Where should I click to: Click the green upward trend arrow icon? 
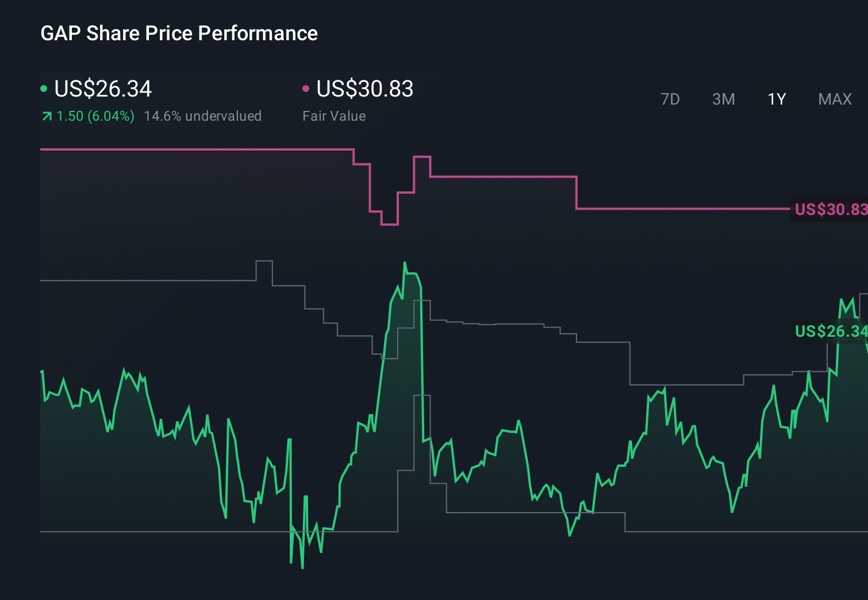tap(46, 116)
